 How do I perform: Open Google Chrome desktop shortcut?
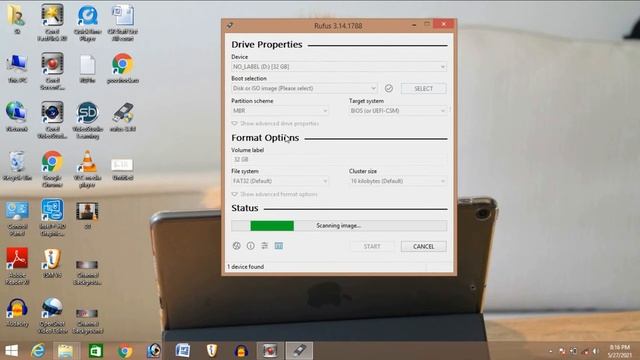pyautogui.click(x=52, y=169)
